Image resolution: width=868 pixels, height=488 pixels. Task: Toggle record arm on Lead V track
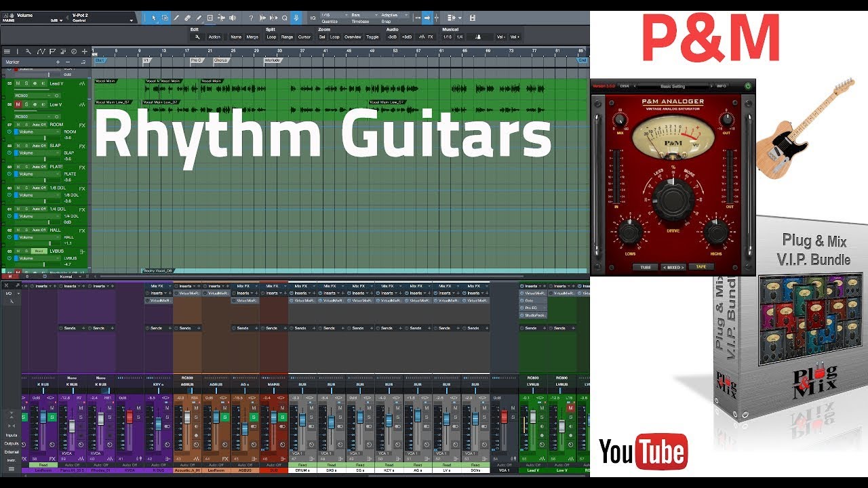[35, 83]
